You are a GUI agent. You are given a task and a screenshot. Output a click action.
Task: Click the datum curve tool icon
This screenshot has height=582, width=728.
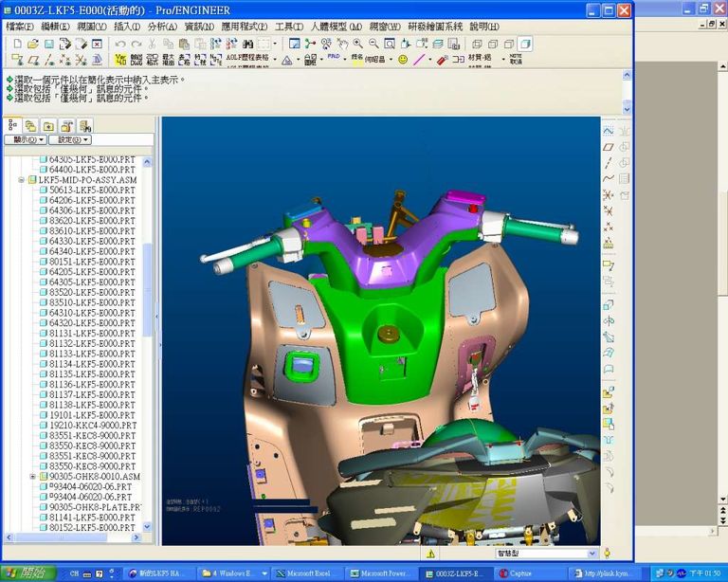coord(609,179)
